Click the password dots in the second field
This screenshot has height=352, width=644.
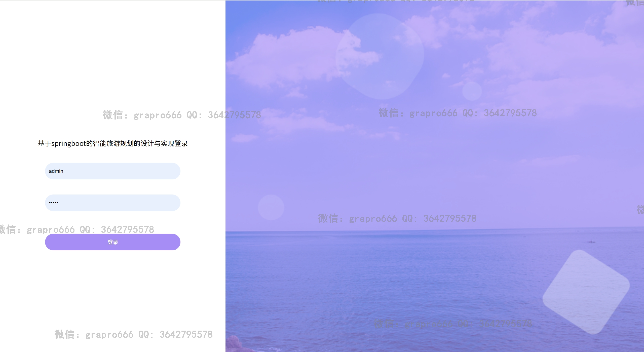pos(53,203)
